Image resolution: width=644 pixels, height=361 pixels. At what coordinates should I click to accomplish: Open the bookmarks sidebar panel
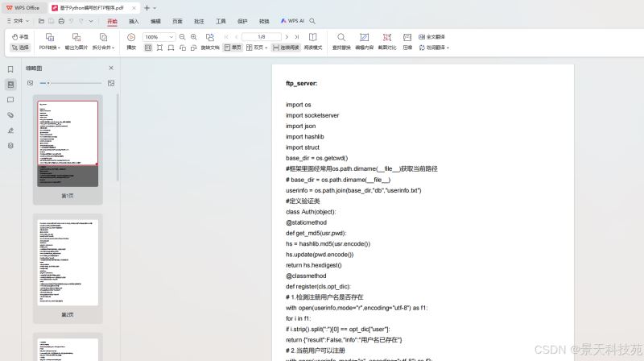[10, 69]
